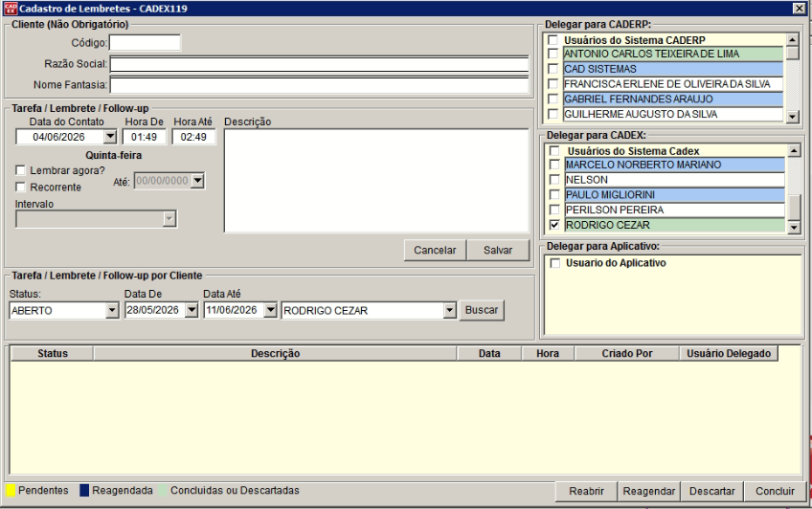
Task: Close the Cadastro de Lembretes window
Action: coord(799,9)
